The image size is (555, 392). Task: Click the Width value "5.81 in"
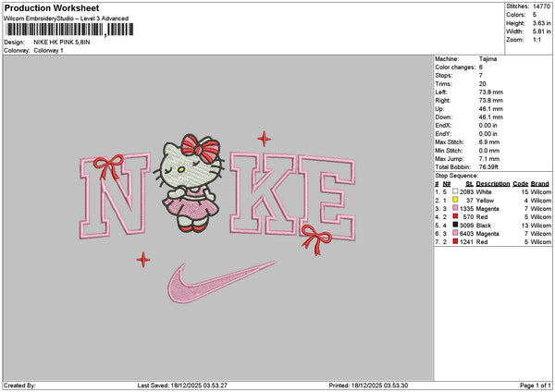pos(541,31)
